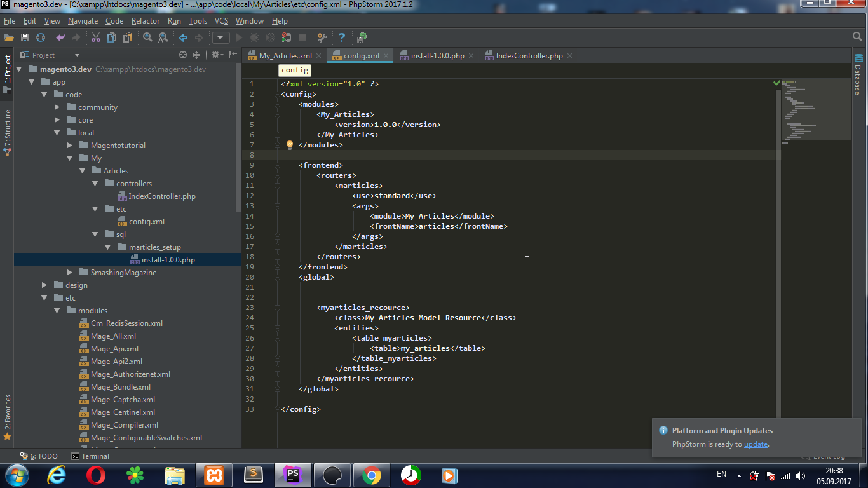Click the Project panel scrollbar
Image resolution: width=868 pixels, height=488 pixels.
pyautogui.click(x=238, y=137)
